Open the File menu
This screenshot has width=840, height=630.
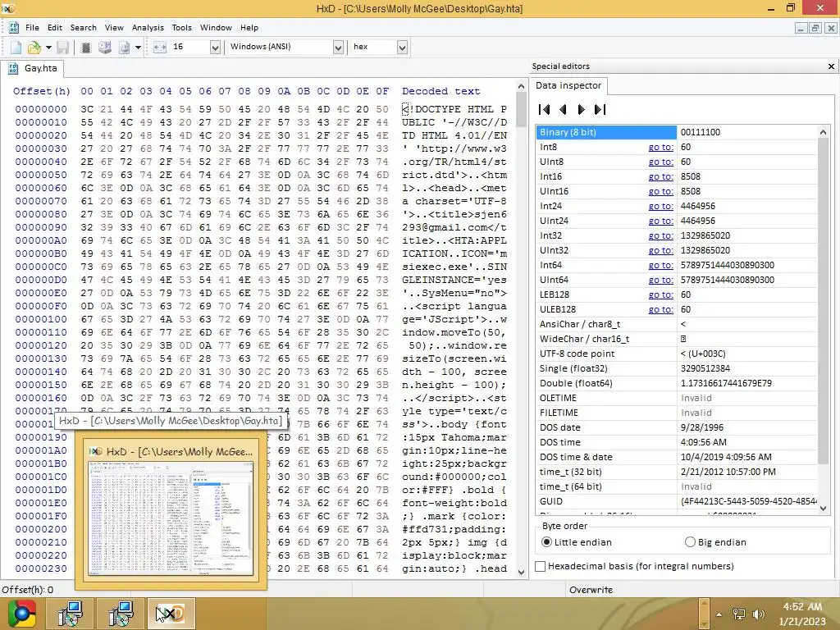click(32, 27)
